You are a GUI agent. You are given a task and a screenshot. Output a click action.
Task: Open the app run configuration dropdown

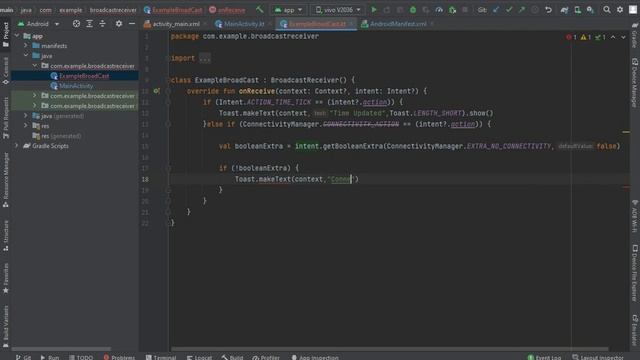289,10
